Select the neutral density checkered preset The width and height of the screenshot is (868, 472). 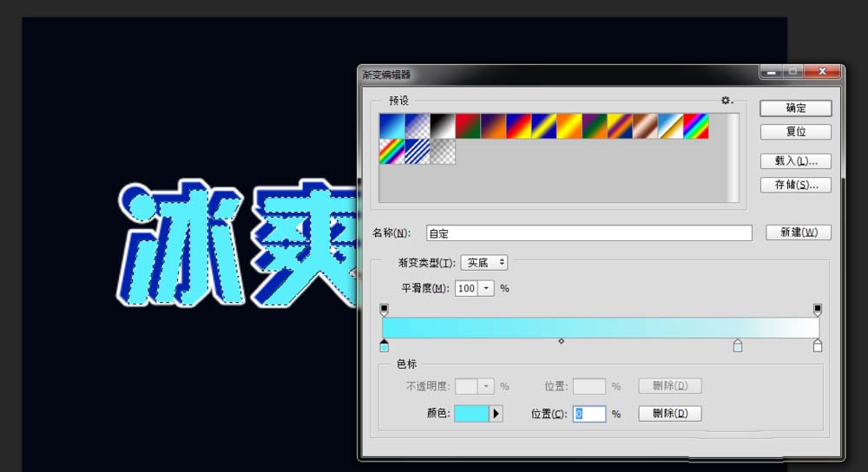point(443,152)
